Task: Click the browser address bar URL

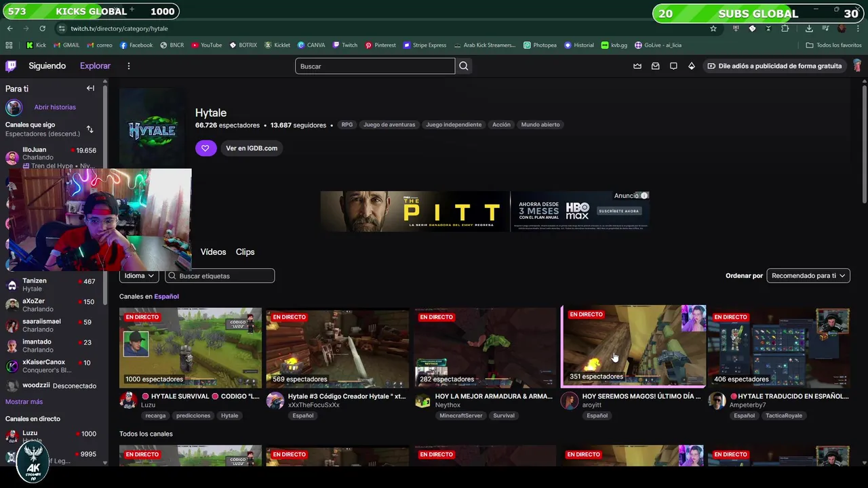Action: coord(119,28)
